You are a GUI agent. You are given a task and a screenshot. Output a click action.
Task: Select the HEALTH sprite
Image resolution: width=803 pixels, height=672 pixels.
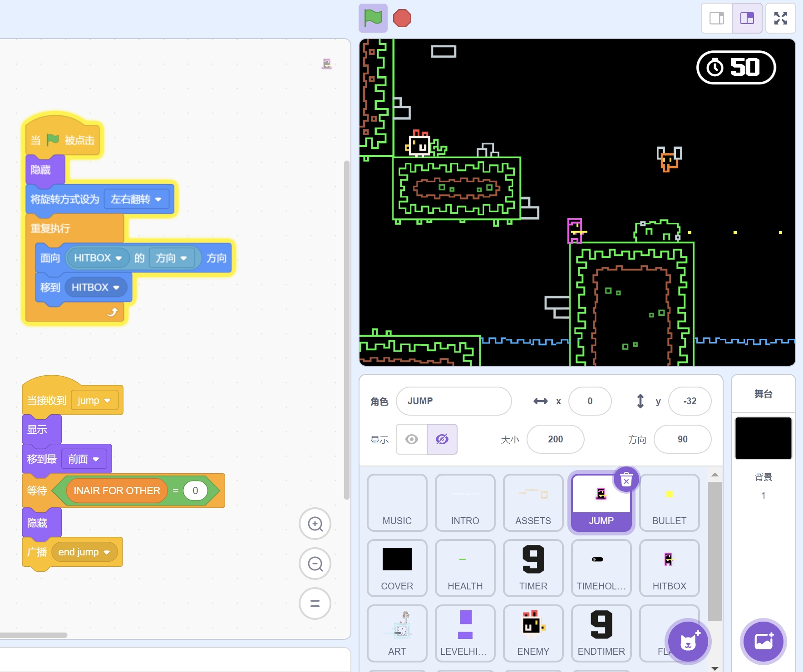(465, 568)
